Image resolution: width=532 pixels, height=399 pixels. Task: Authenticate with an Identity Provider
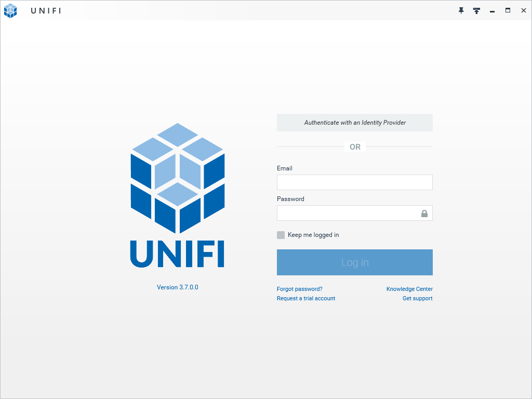pyautogui.click(x=354, y=123)
